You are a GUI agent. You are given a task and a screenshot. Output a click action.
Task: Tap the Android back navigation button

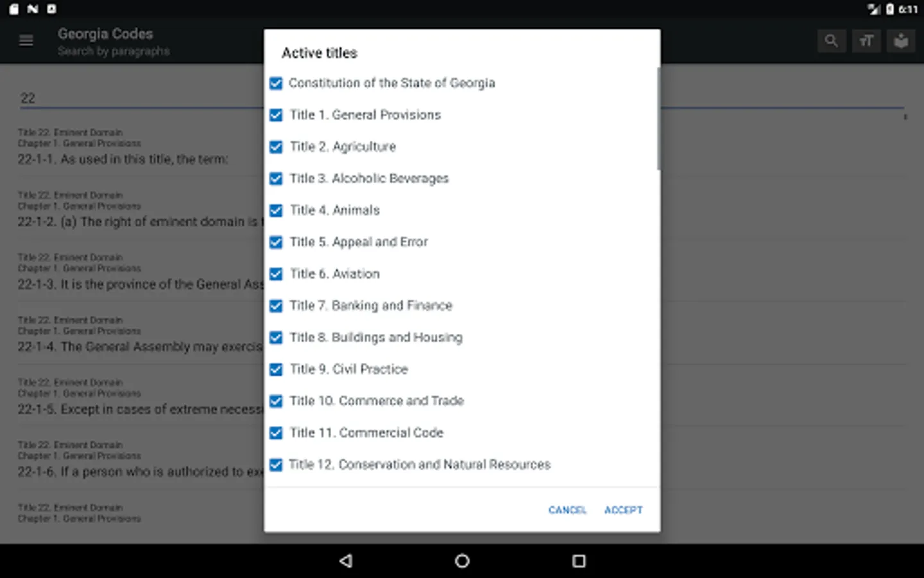point(346,561)
